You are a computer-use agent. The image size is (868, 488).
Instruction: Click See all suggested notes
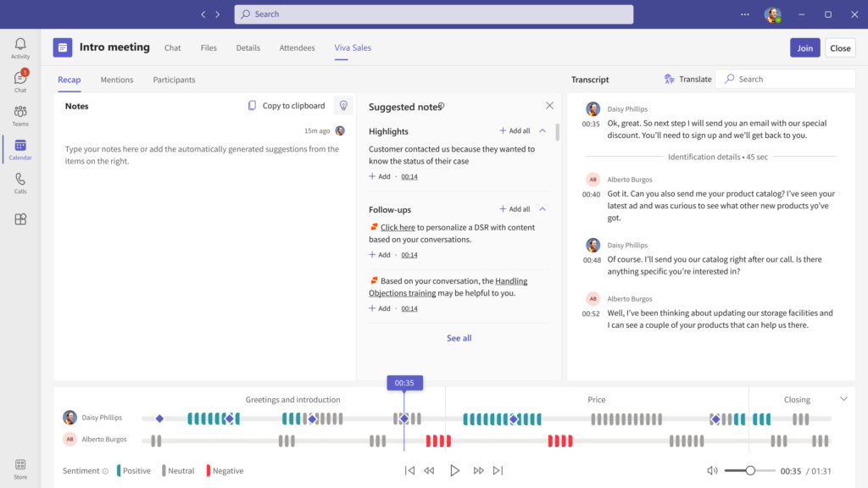(x=459, y=338)
